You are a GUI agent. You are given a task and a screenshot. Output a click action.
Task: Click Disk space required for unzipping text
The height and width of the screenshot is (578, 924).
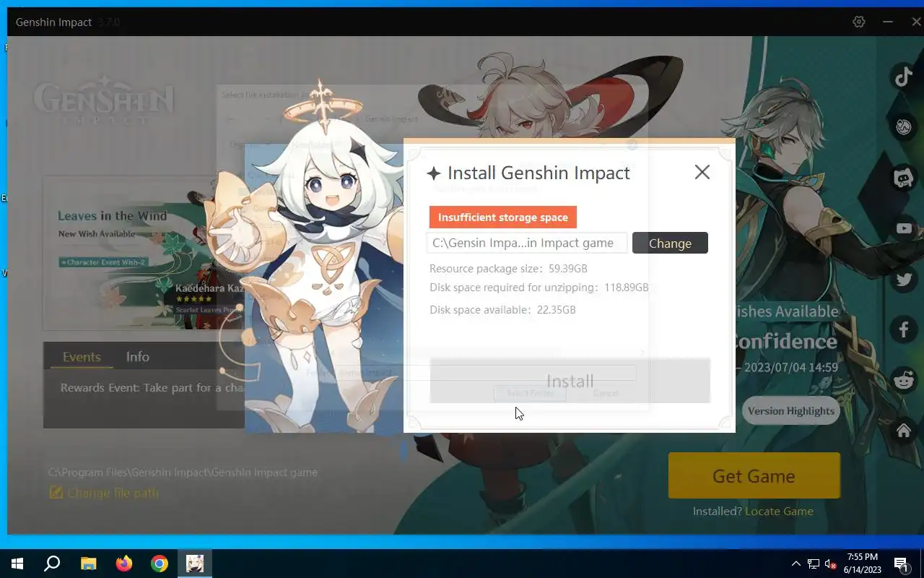(539, 288)
